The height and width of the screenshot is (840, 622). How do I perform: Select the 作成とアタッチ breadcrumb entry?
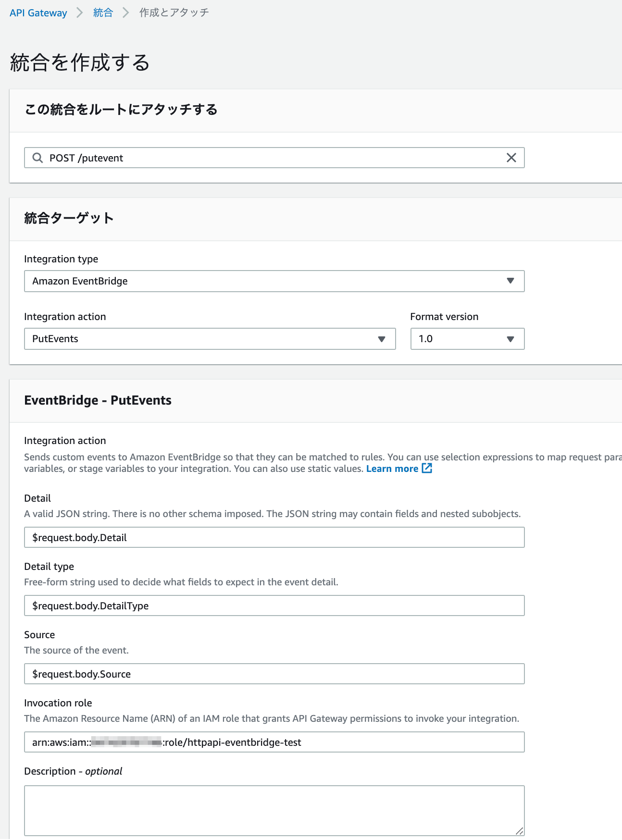[x=173, y=12]
